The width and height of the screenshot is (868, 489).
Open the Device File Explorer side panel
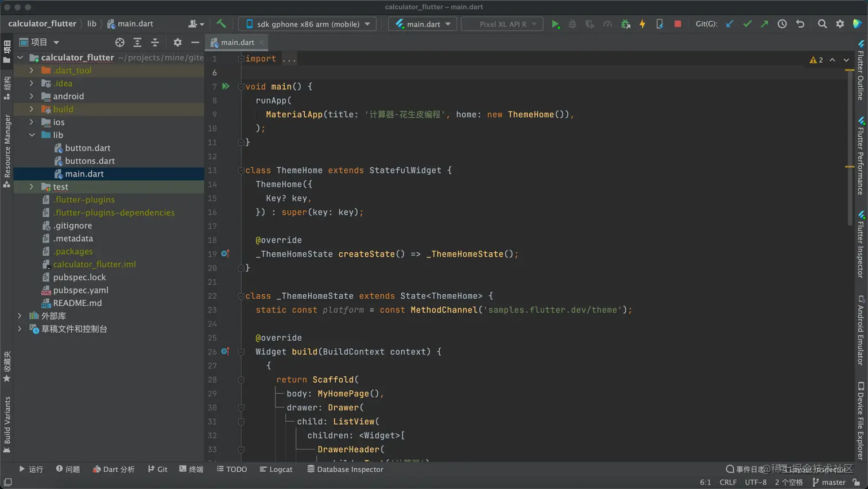[861, 421]
